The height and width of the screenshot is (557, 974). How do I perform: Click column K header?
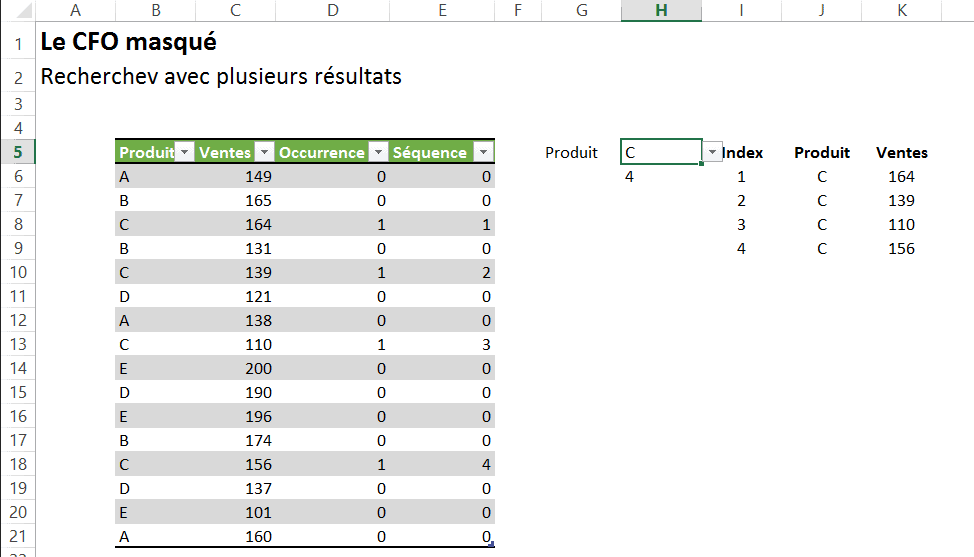tap(902, 10)
